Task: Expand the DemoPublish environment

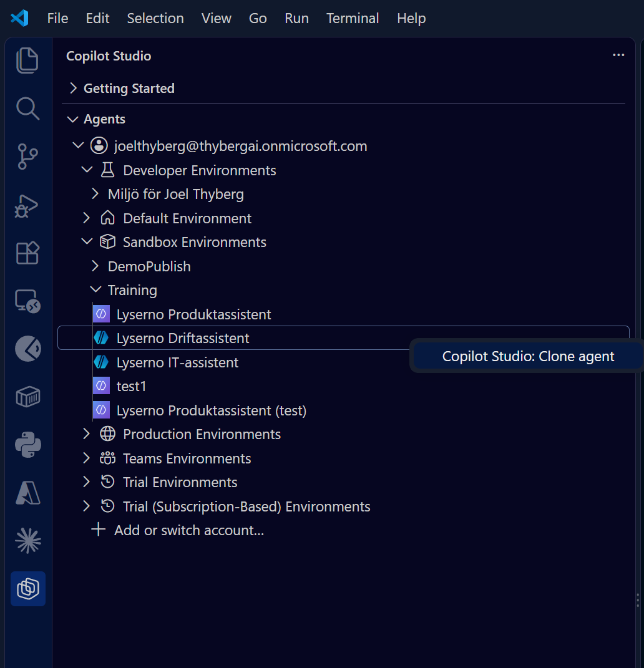Action: tap(95, 266)
